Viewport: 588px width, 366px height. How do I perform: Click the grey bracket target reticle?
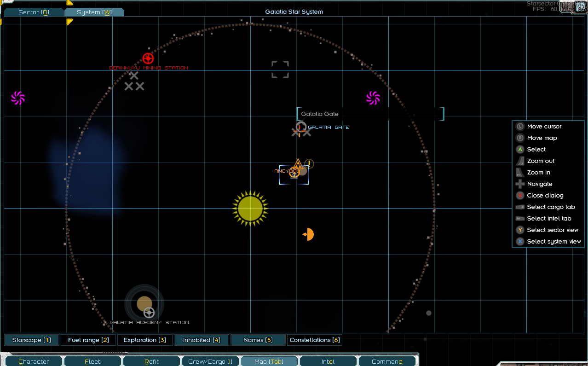tap(280, 70)
